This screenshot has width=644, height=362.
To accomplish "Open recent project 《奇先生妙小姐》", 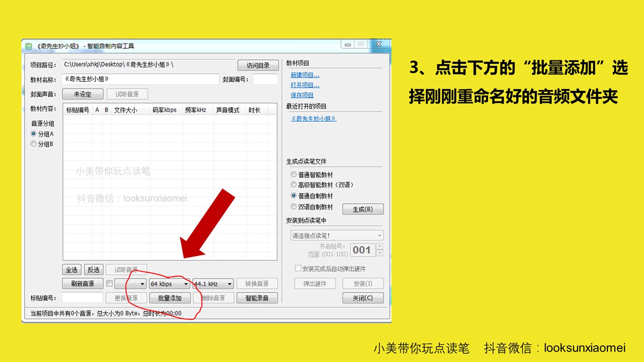I will (x=313, y=119).
